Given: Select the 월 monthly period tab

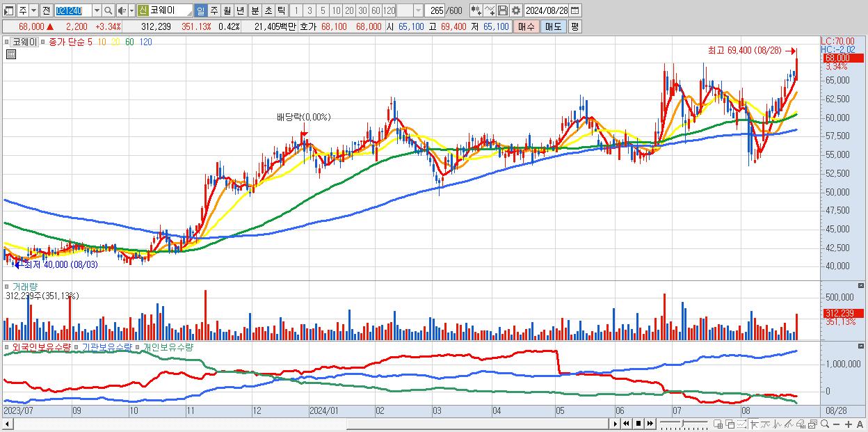Looking at the screenshot, I should (x=227, y=10).
